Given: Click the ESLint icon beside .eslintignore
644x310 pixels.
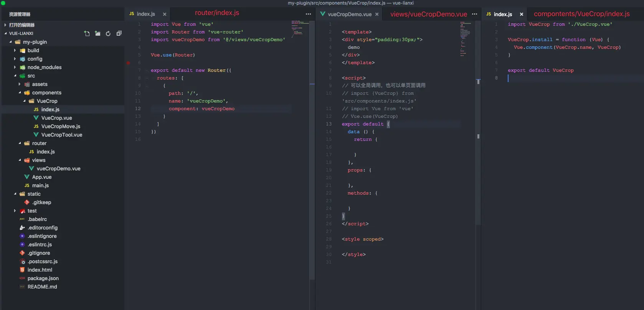Looking at the screenshot, I should 22,236.
